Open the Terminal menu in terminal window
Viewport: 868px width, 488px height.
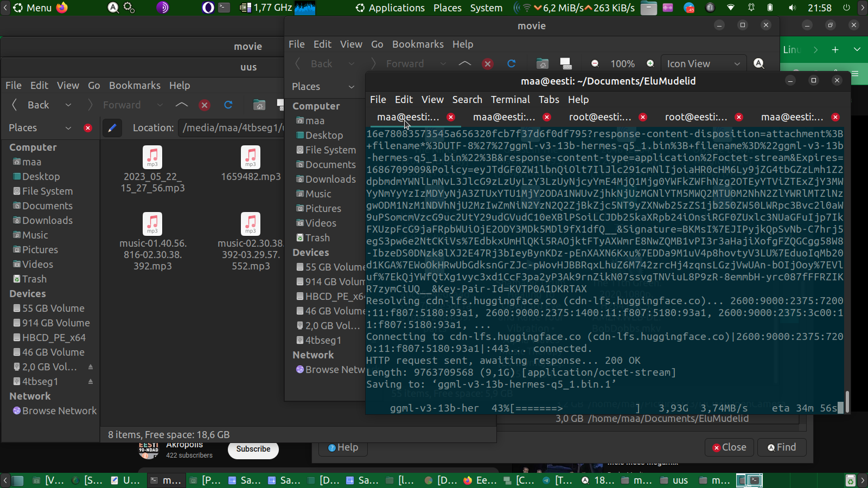pos(510,100)
